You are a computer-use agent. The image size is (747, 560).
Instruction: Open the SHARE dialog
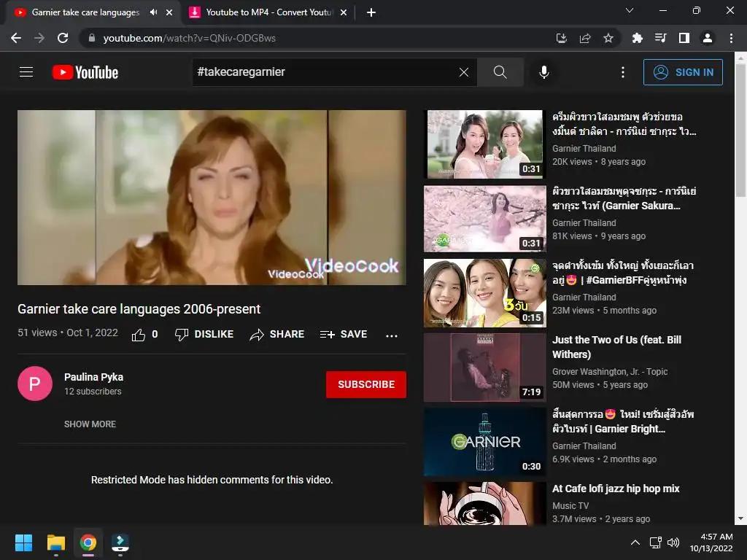click(276, 334)
